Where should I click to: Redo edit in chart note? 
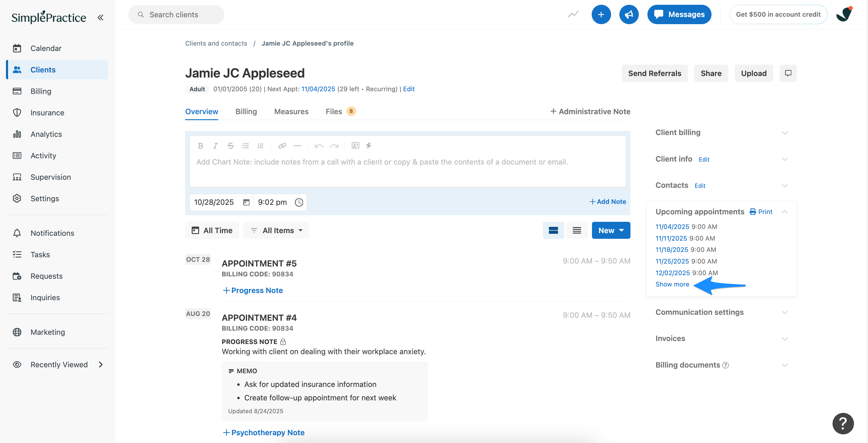[x=334, y=145]
